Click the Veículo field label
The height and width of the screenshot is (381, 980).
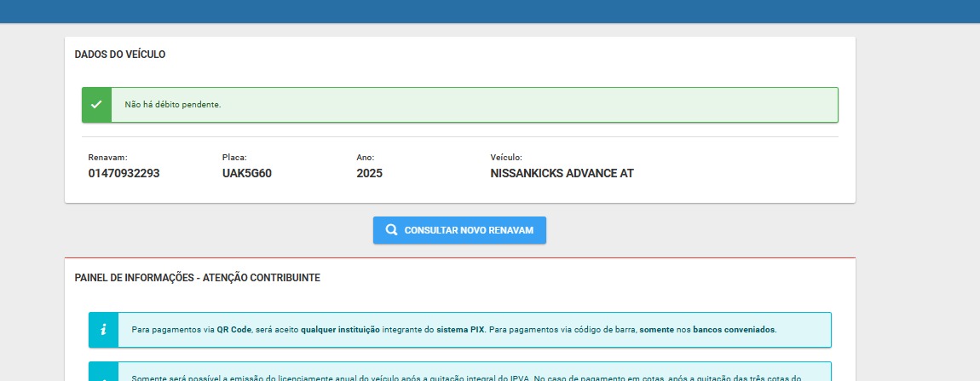pyautogui.click(x=506, y=158)
